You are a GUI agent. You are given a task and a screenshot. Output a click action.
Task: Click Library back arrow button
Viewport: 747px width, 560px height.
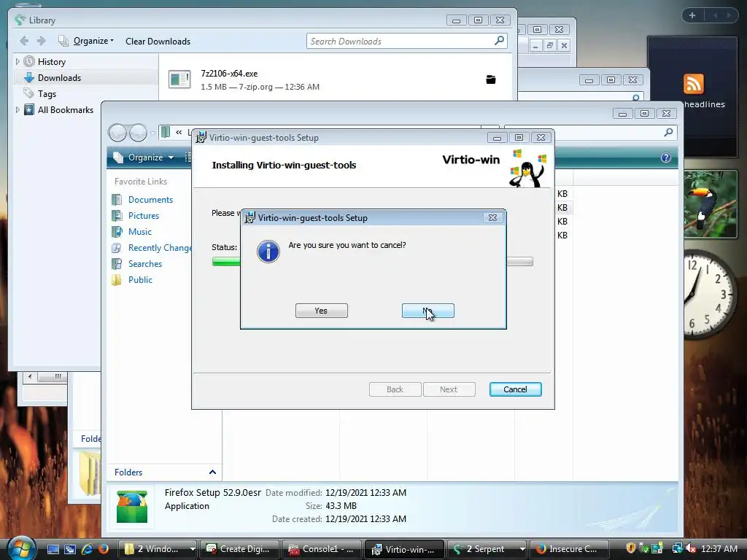click(24, 41)
